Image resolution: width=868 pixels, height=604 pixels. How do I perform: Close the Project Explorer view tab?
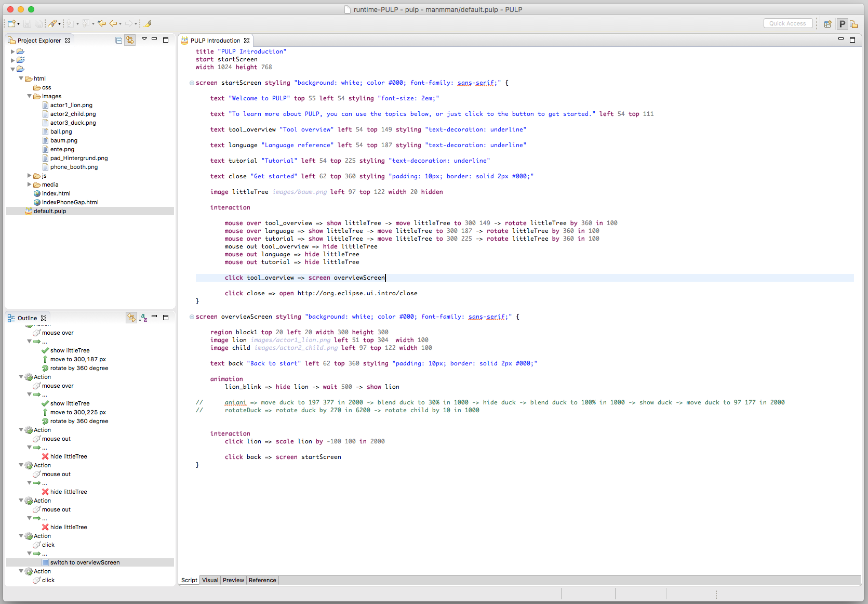pyautogui.click(x=68, y=41)
